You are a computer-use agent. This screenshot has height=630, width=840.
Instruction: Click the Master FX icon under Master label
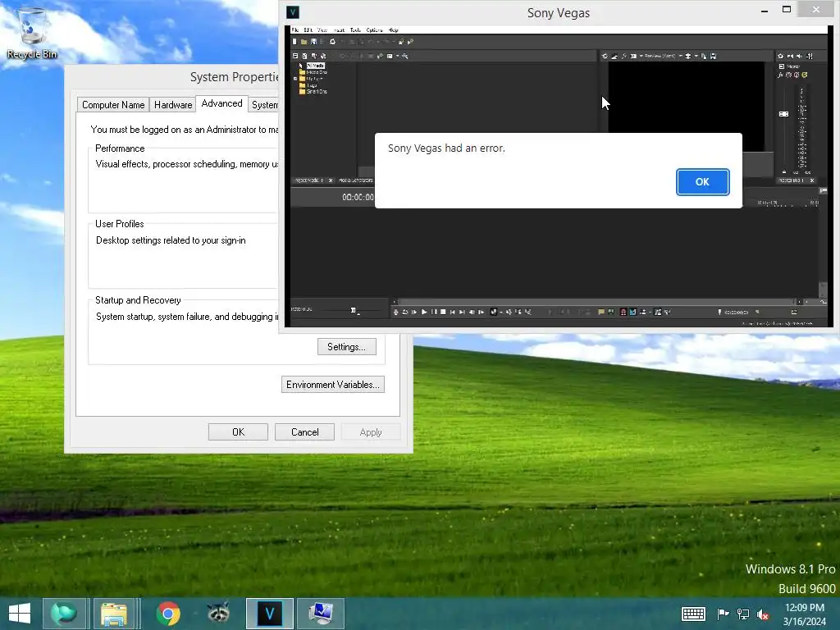pos(781,75)
